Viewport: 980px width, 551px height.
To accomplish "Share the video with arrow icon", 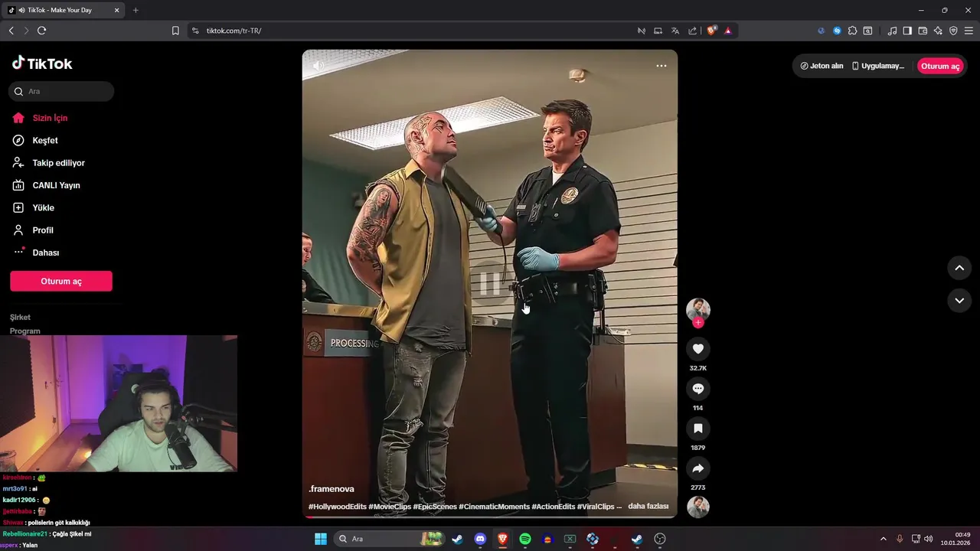I will (698, 468).
